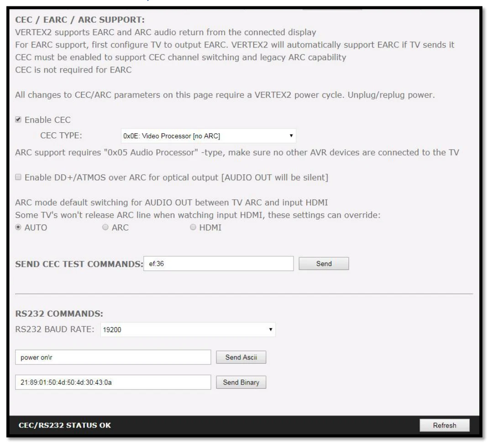Select the ARC mode radio button

point(105,227)
